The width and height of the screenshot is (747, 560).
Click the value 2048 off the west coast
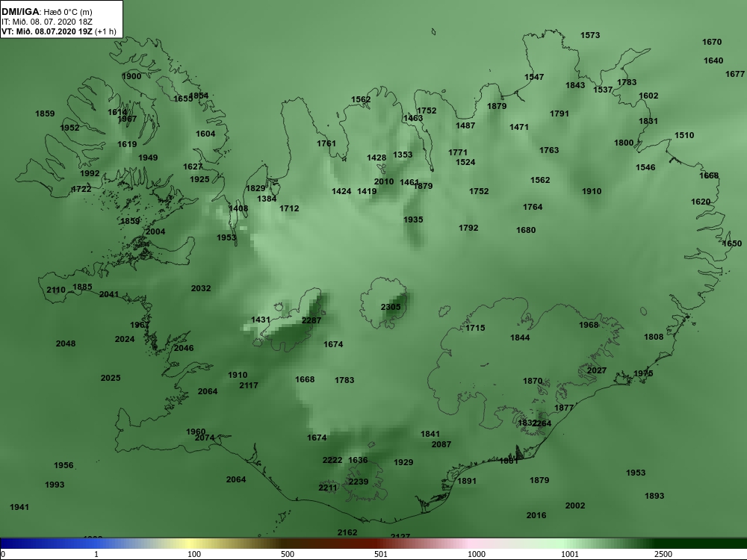point(66,343)
